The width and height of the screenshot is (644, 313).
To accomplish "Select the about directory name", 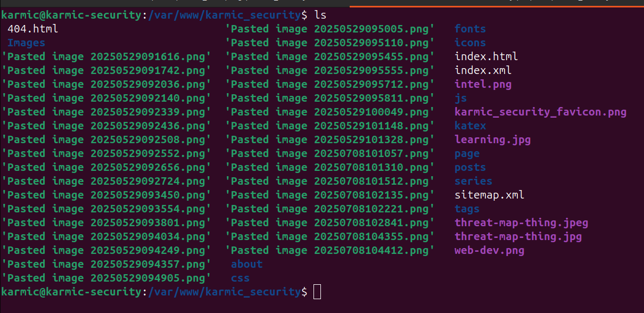I will coord(246,264).
